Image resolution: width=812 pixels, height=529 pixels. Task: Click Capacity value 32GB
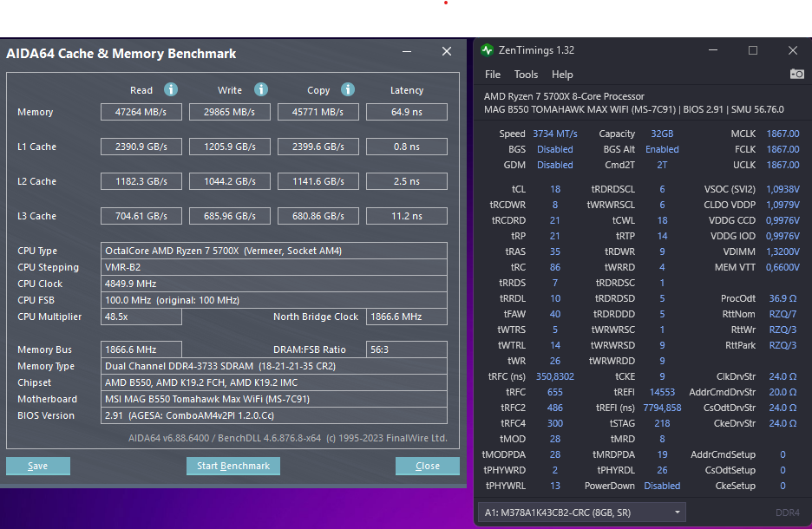[662, 134]
